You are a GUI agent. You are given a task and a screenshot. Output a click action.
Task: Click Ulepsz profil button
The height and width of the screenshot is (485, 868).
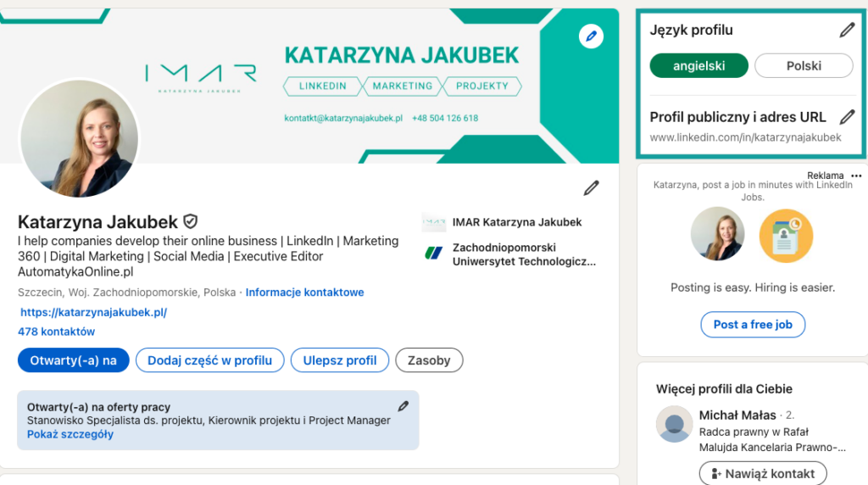340,360
